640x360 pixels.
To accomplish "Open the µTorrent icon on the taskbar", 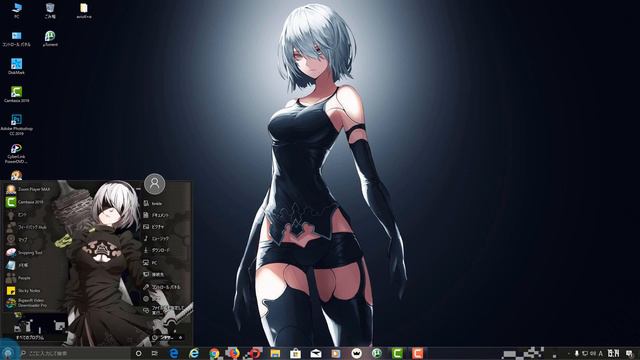I will pyautogui.click(x=377, y=353).
